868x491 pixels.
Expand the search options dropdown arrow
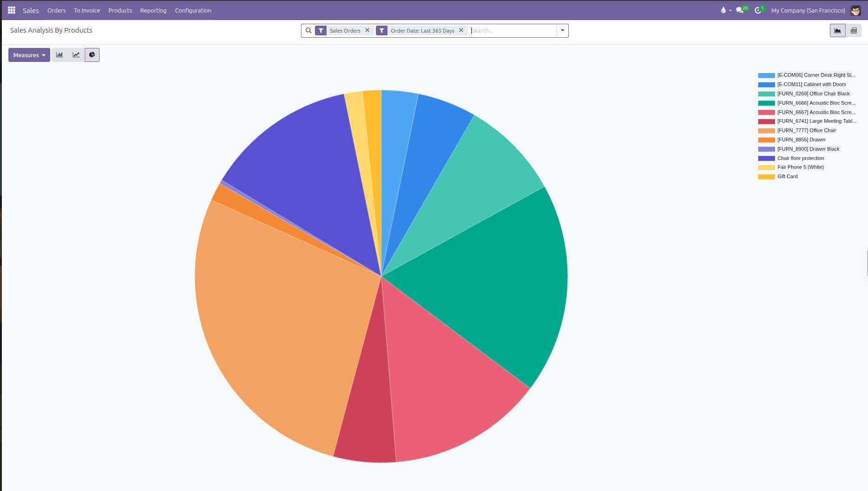[562, 31]
